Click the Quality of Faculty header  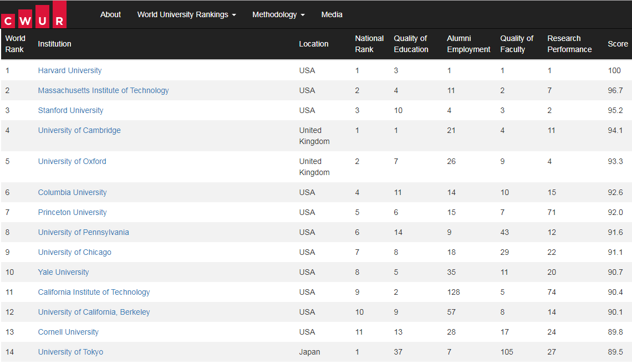click(517, 44)
